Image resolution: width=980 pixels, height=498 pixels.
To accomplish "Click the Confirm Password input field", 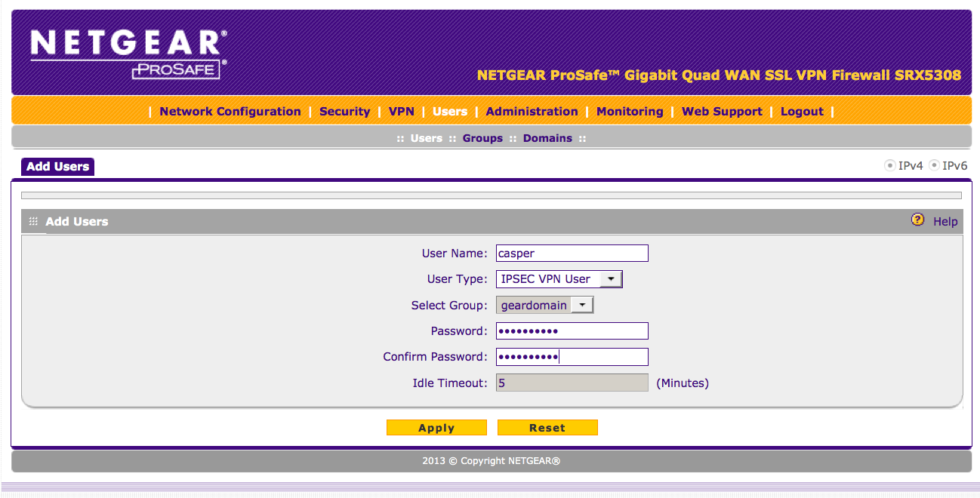I will [x=572, y=357].
